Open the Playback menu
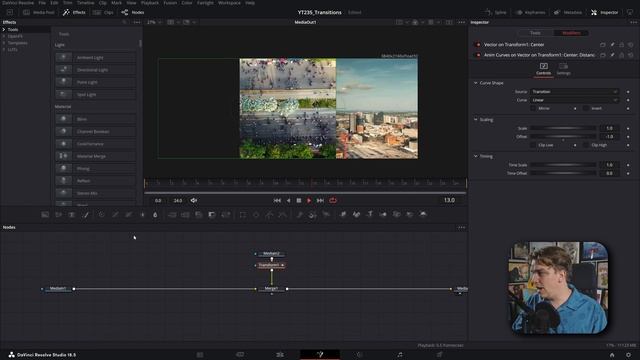The image size is (640, 360). pos(150,2)
